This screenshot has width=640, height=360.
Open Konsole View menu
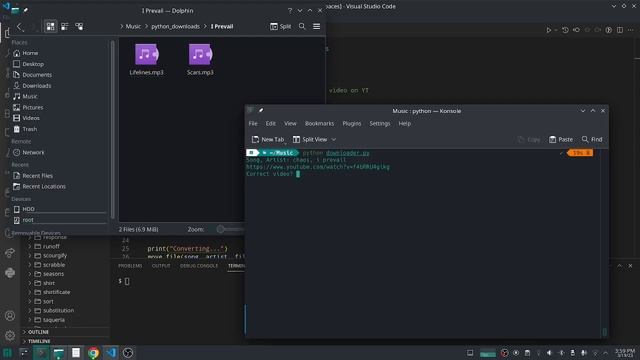tap(290, 123)
